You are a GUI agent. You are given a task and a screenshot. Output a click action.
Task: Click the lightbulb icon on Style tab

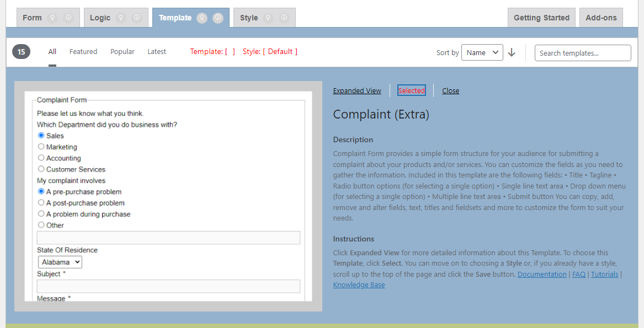(268, 18)
